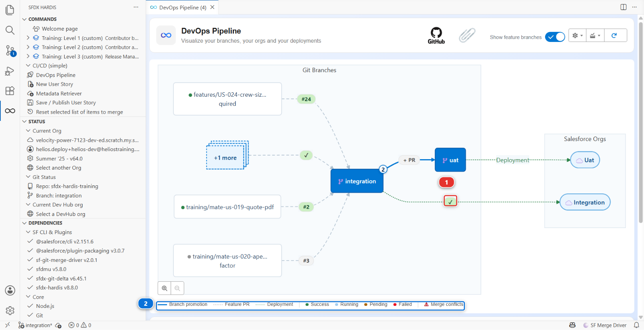Collapse the DEPENDENCIES section
Image resolution: width=644 pixels, height=330 pixels.
[x=25, y=223]
